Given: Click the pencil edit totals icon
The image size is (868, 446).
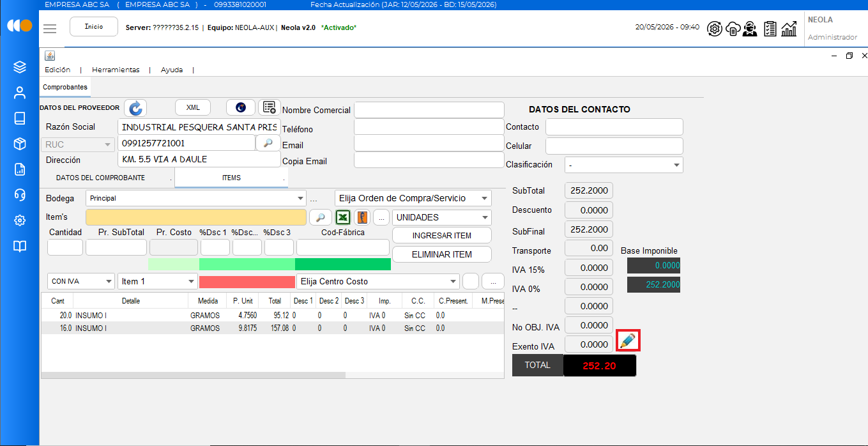Looking at the screenshot, I should (628, 341).
